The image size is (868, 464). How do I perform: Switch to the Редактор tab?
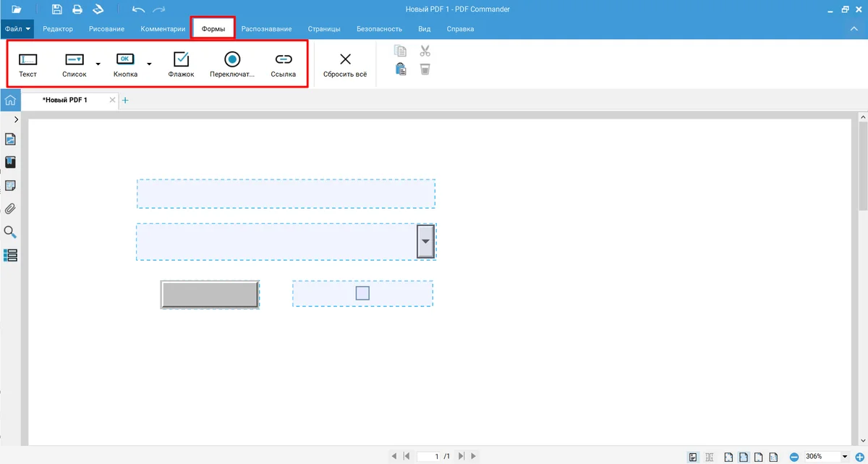(x=58, y=29)
